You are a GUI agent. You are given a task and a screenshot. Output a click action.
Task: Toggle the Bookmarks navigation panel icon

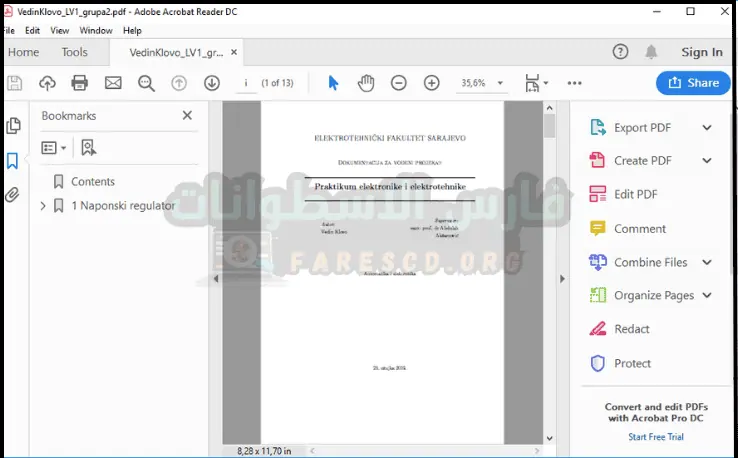point(13,160)
